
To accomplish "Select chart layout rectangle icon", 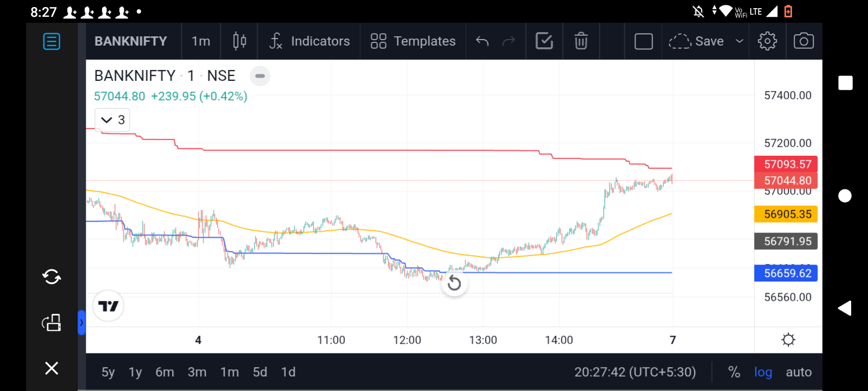I will (643, 41).
